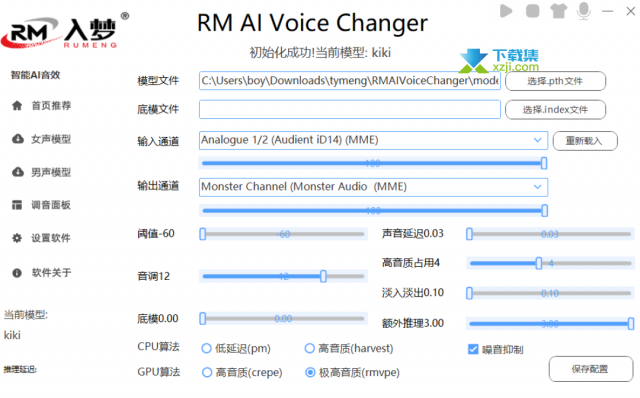Adjust the 高音质占用4 slider
Image resolution: width=640 pixels, height=398 pixels.
(550, 263)
